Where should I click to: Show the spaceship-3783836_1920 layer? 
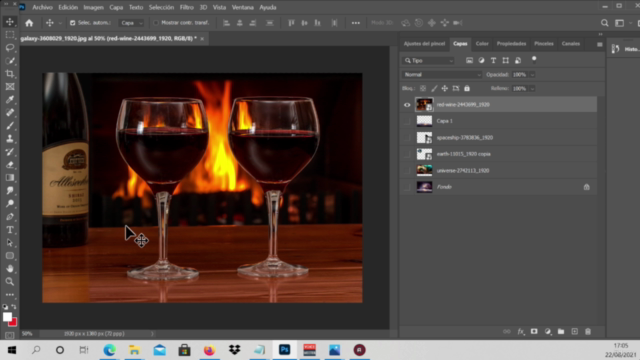pos(407,138)
